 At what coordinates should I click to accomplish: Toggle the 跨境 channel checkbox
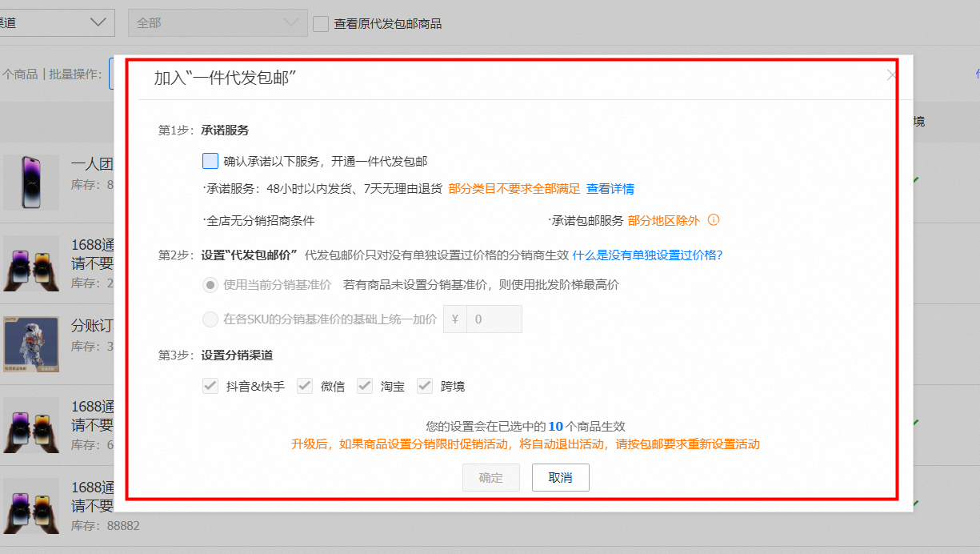coord(425,386)
